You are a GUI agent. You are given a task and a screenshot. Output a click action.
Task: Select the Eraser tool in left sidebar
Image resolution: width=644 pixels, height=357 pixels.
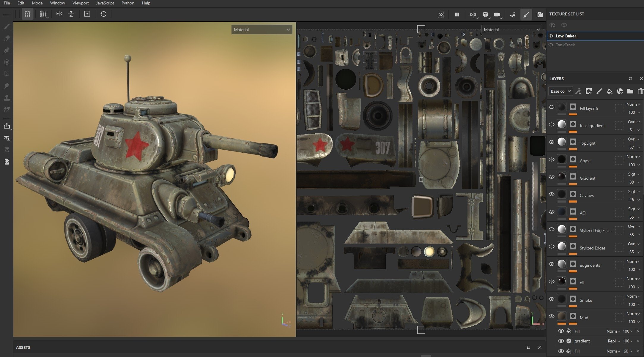tap(7, 38)
